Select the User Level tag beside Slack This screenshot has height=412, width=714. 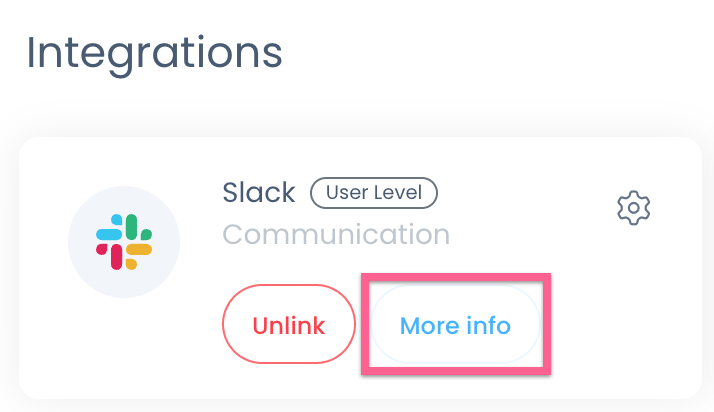pyautogui.click(x=374, y=193)
